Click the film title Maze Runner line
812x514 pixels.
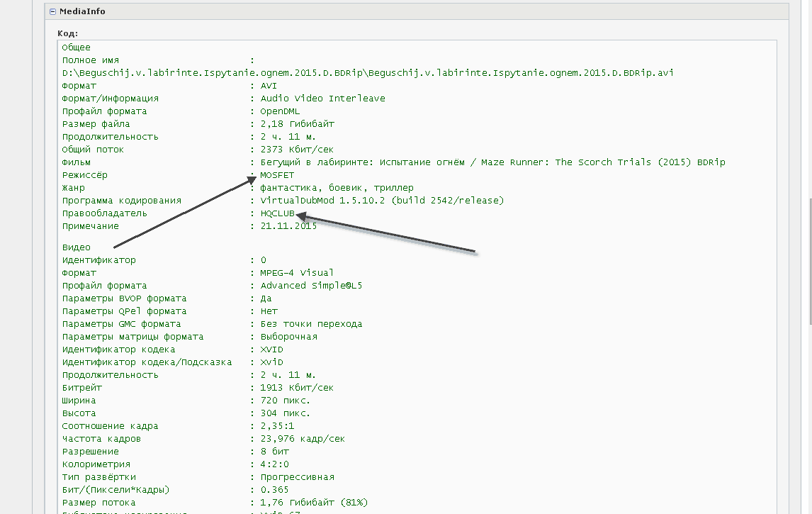tap(492, 162)
